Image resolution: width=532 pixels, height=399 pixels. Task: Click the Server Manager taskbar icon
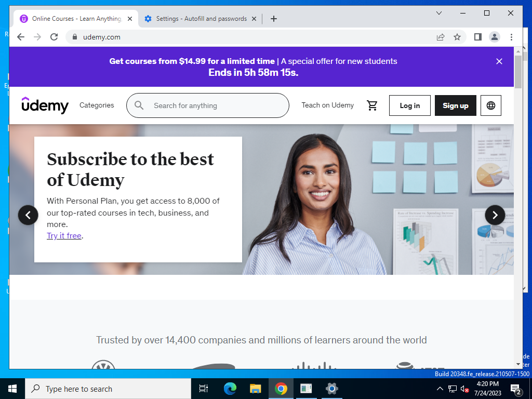coord(306,389)
